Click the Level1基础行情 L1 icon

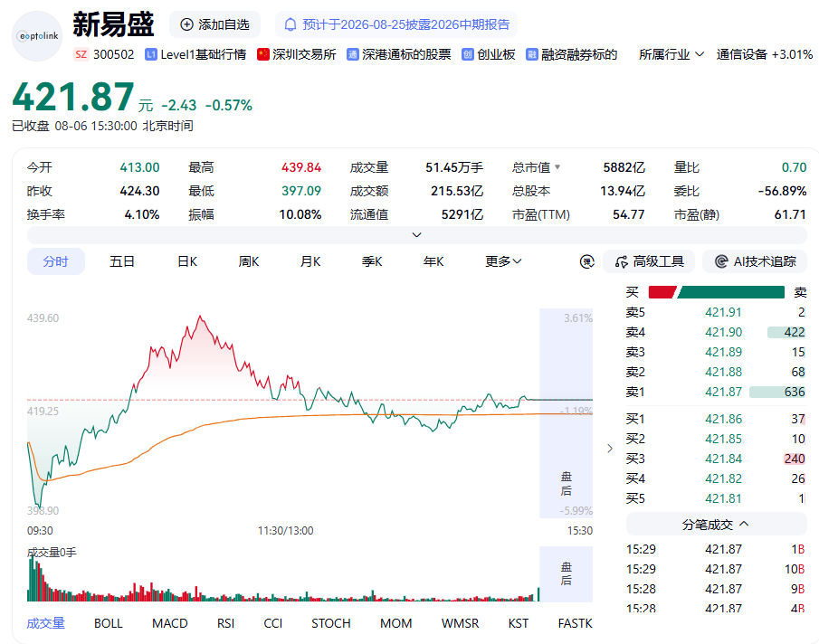click(151, 55)
